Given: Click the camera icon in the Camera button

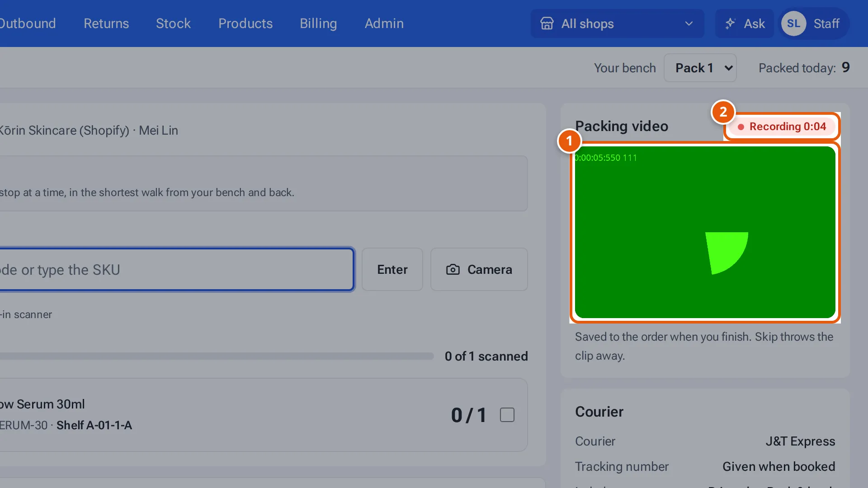Looking at the screenshot, I should pyautogui.click(x=453, y=270).
